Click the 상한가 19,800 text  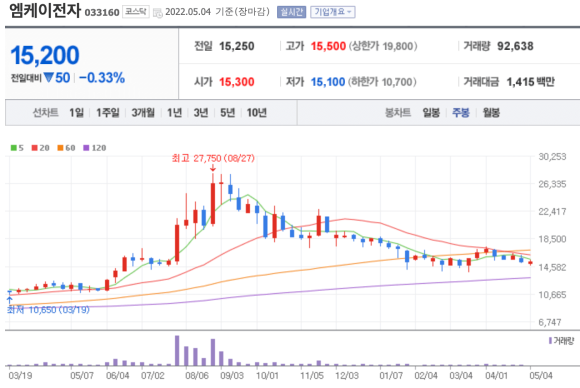point(383,46)
